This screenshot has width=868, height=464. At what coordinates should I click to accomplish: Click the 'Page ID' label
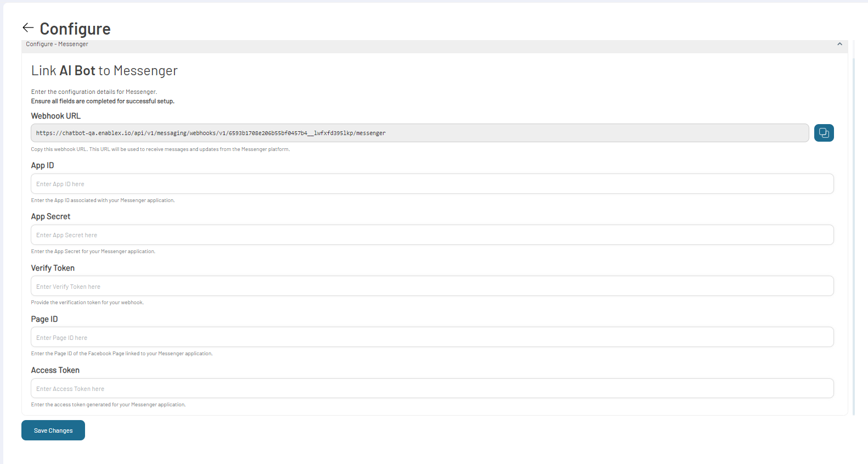click(x=44, y=319)
